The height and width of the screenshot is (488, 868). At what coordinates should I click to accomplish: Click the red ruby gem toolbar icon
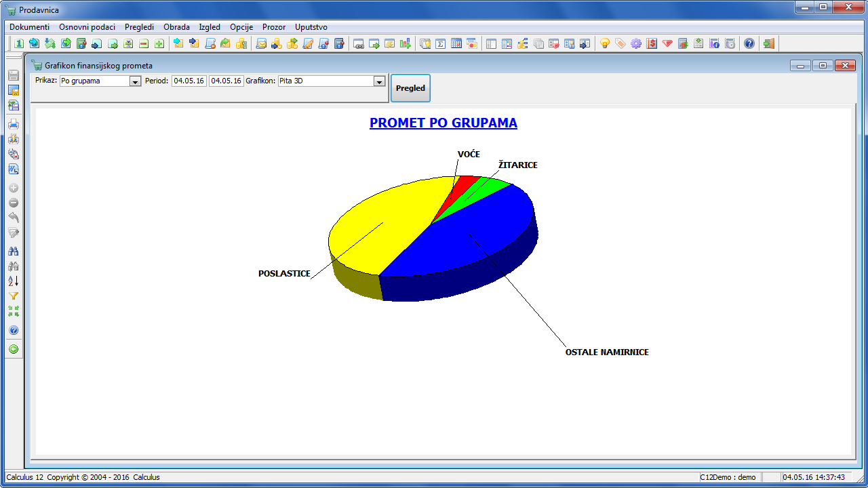[x=667, y=43]
